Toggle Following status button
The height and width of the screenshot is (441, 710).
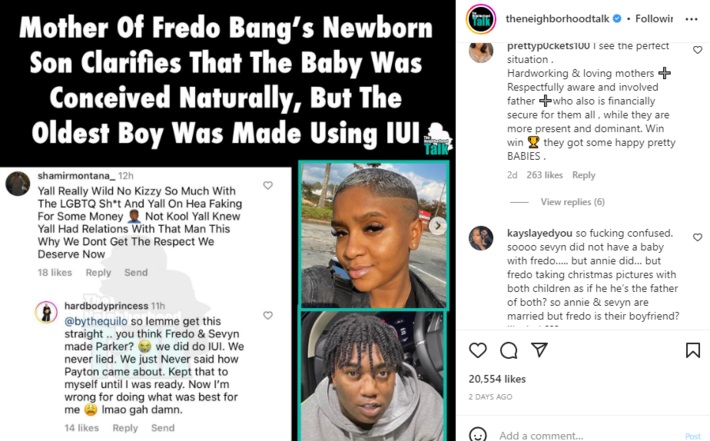(x=654, y=19)
